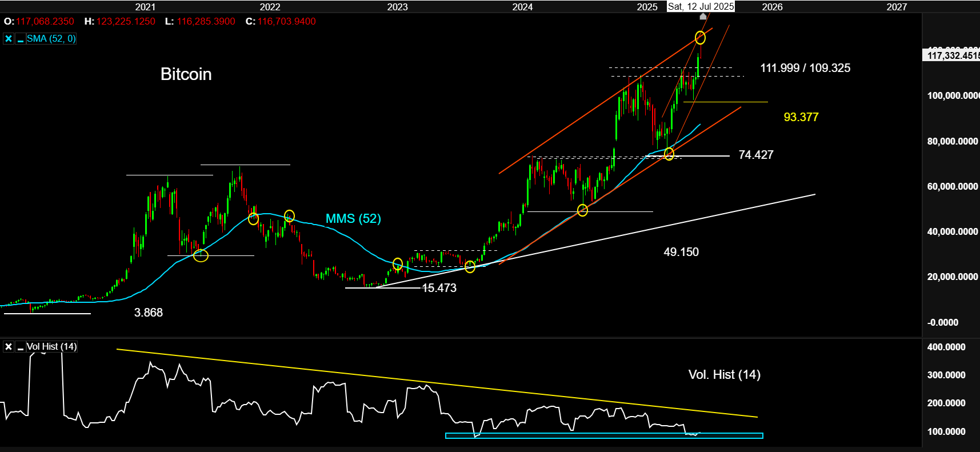Select the Vol. Hist (14) text annotation
The height and width of the screenshot is (452, 980).
pos(725,374)
